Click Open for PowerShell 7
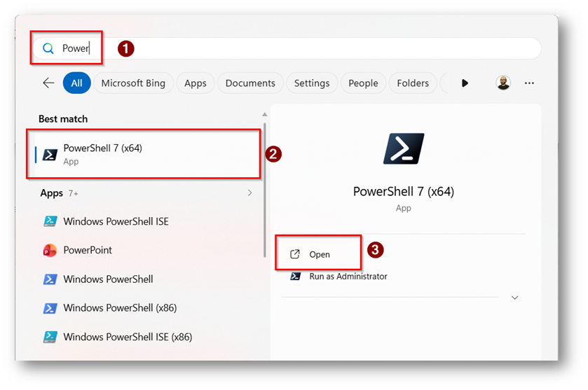This screenshot has height=390, width=588. click(320, 254)
